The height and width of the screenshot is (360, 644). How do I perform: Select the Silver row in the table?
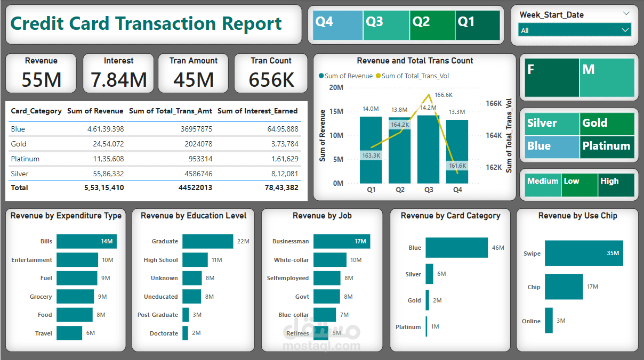(155, 174)
